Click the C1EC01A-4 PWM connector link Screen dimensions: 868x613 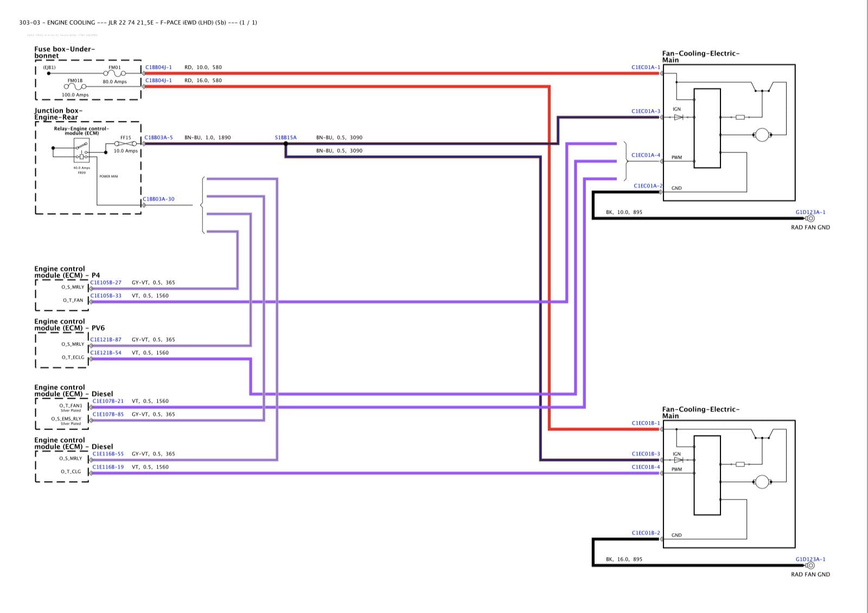coord(646,155)
